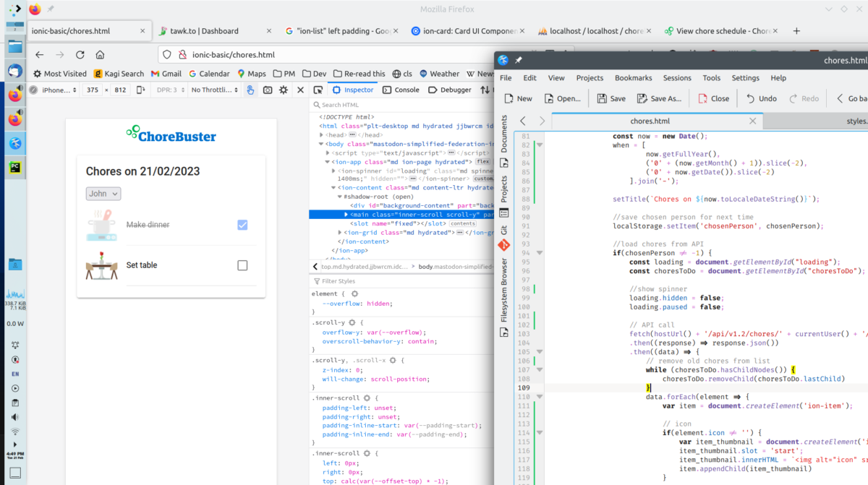The height and width of the screenshot is (485, 868).
Task: Click Save As... in the Kate toolbar
Action: [659, 98]
